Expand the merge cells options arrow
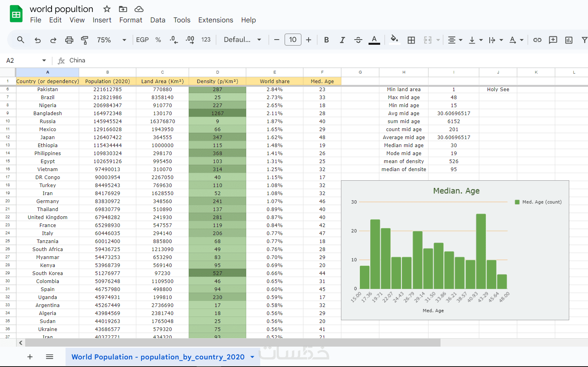The width and height of the screenshot is (588, 367). point(438,40)
